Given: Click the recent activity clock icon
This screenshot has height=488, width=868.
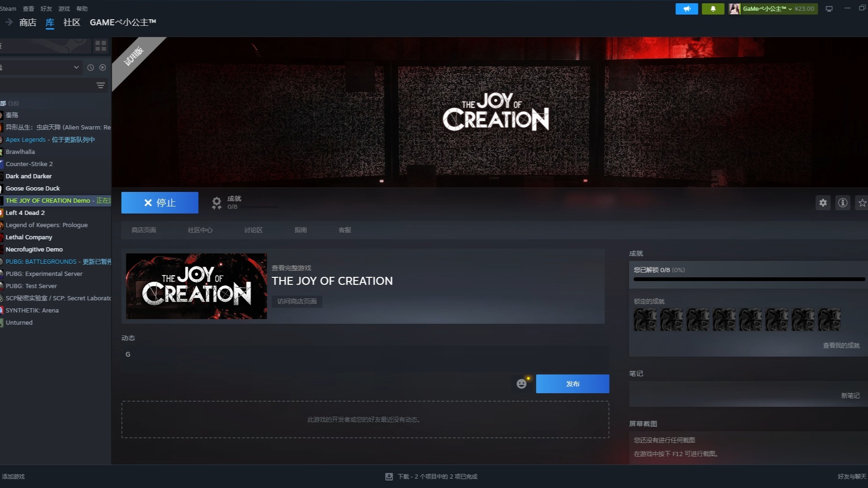Looking at the screenshot, I should click(x=91, y=68).
